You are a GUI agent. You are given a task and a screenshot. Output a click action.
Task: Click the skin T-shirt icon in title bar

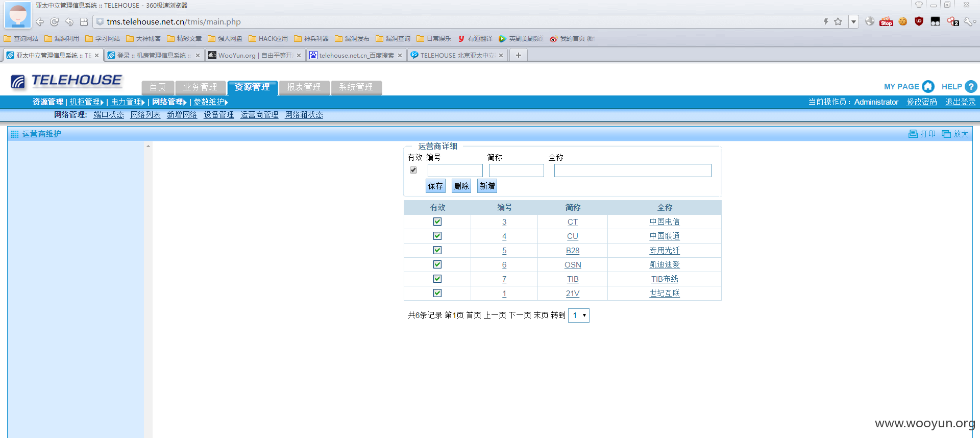tap(919, 5)
